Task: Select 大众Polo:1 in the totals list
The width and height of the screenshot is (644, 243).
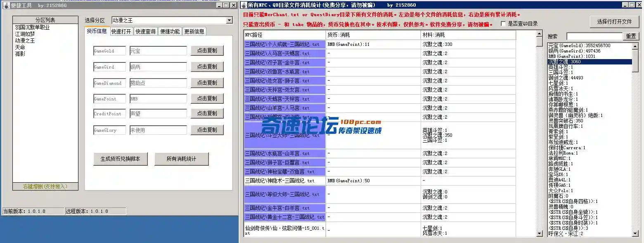Action: (x=590, y=191)
